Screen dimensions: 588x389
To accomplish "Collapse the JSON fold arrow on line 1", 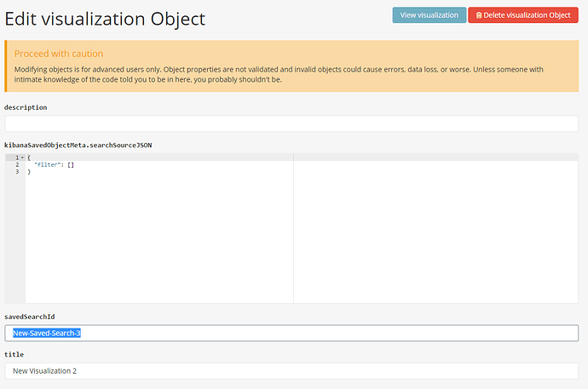I will (22, 157).
